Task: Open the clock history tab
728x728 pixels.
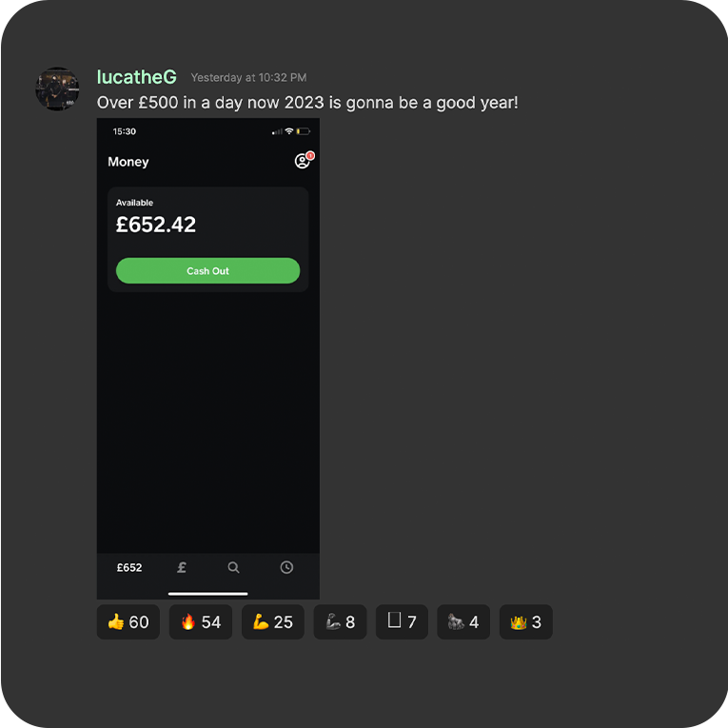Action: coord(286,567)
